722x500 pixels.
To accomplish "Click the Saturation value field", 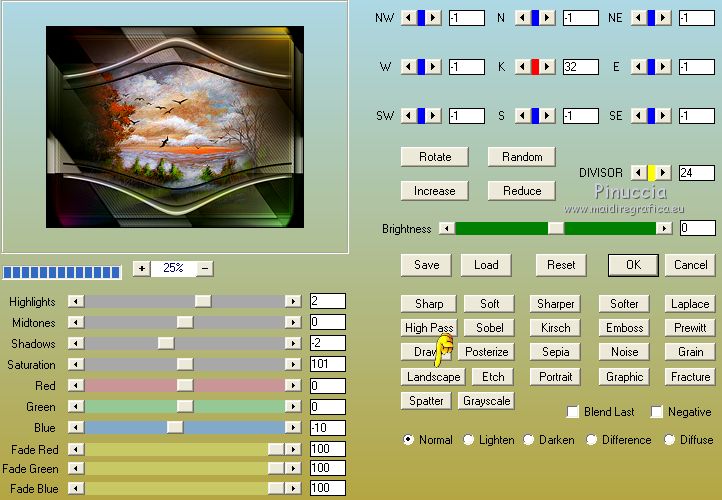I will coord(328,364).
